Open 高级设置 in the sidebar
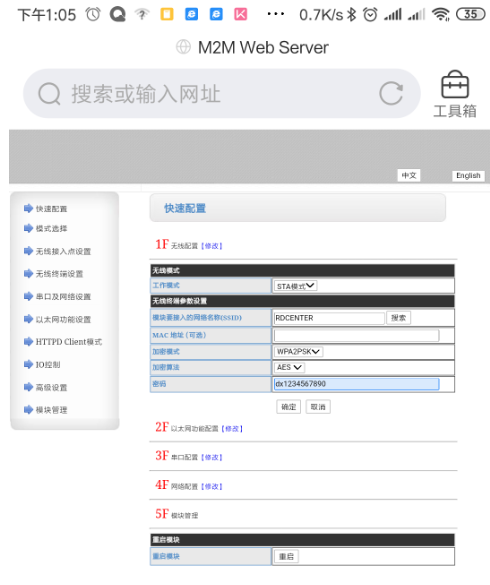Image resolution: width=490 pixels, height=585 pixels. [x=52, y=388]
